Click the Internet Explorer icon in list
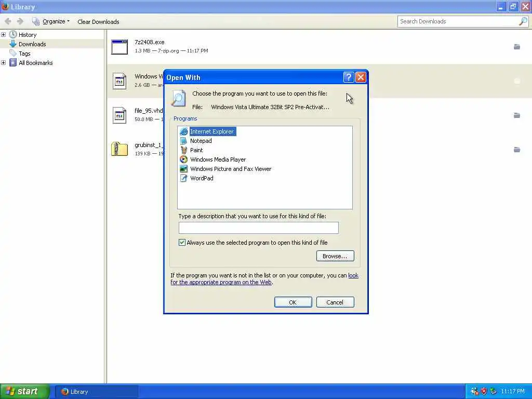This screenshot has height=399, width=532. pos(183,131)
